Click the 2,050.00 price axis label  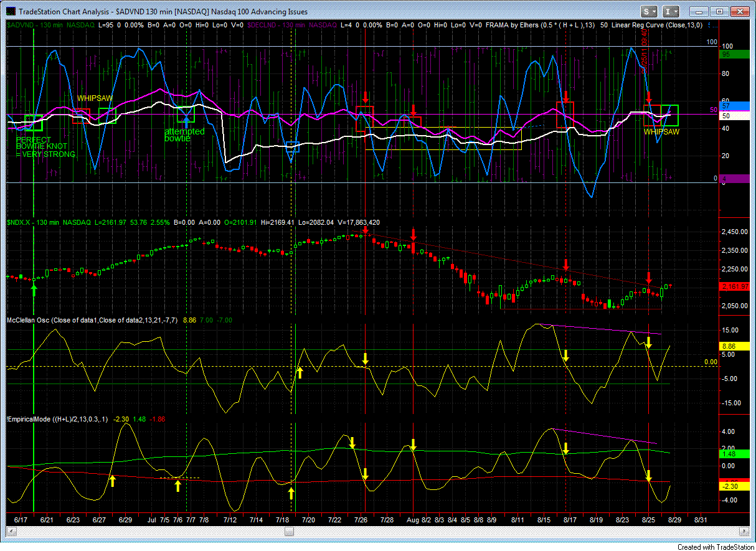[x=735, y=306]
